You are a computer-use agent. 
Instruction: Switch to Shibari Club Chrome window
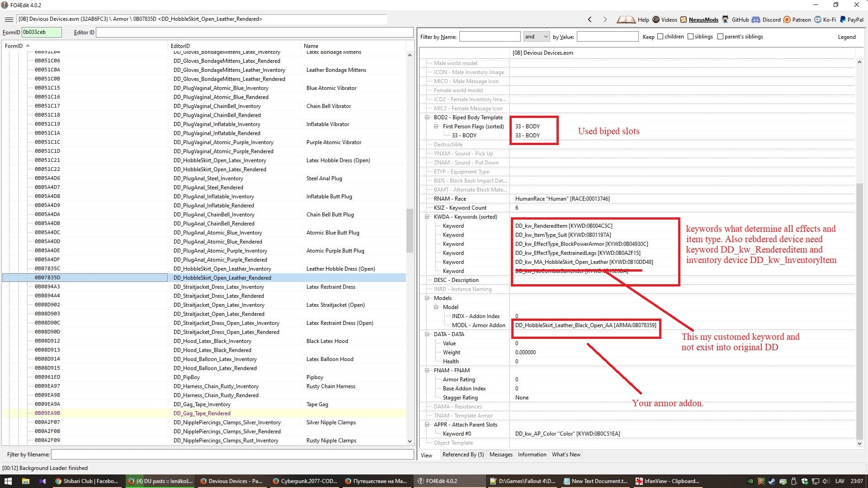point(86,481)
